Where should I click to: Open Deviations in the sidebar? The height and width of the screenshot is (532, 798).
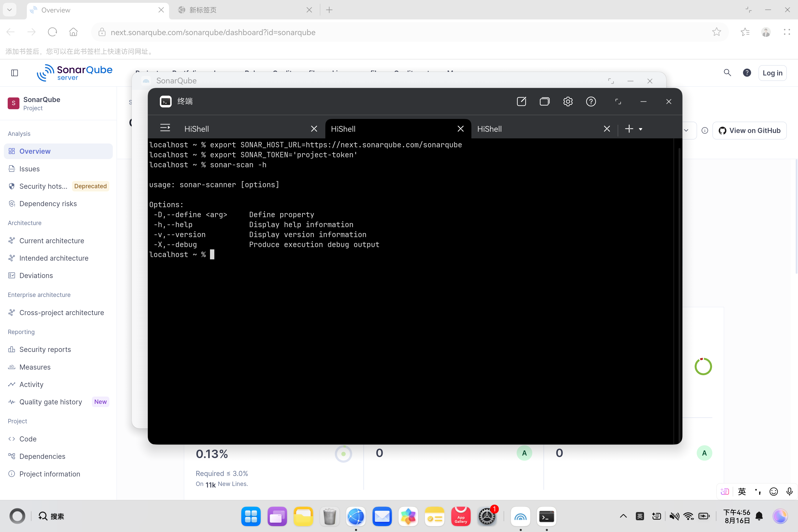(58, 275)
